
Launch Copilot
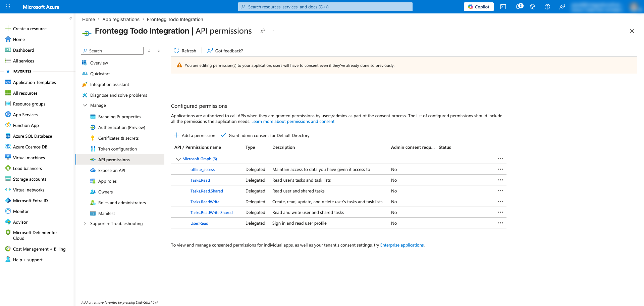[x=479, y=7]
